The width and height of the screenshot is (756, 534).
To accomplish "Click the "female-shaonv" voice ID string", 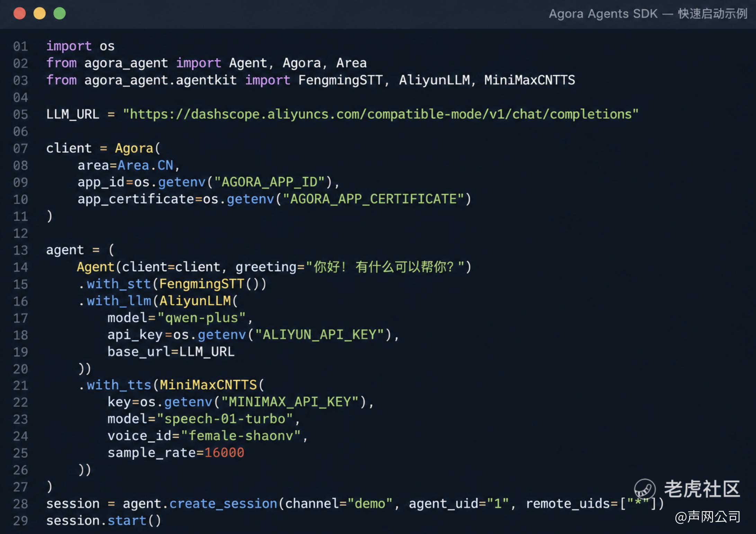I will click(x=241, y=436).
